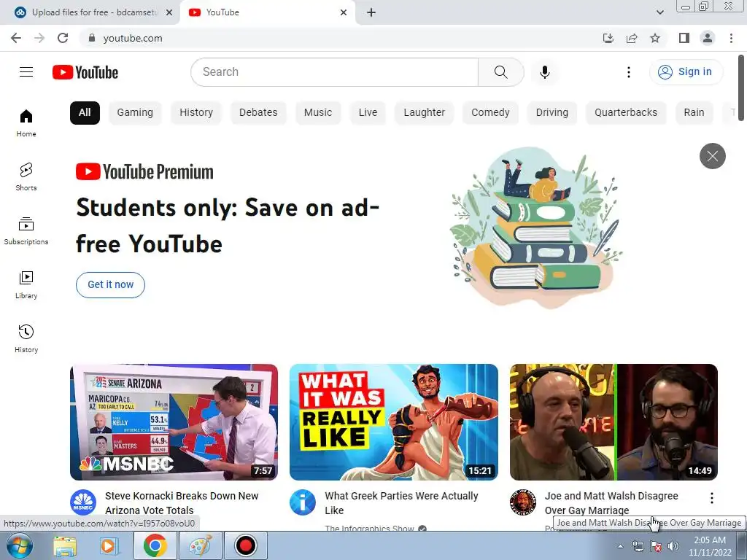Click the speaker volume tray icon

coord(673,546)
